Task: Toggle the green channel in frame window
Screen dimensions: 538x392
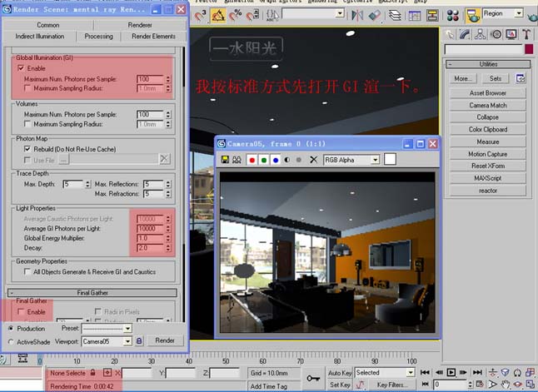Action: (x=264, y=160)
